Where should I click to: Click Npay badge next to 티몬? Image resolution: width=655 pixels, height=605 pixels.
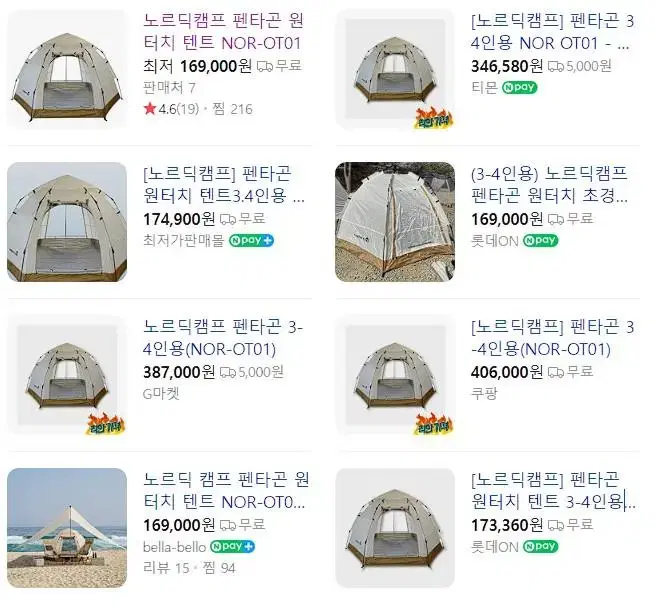click(x=519, y=87)
